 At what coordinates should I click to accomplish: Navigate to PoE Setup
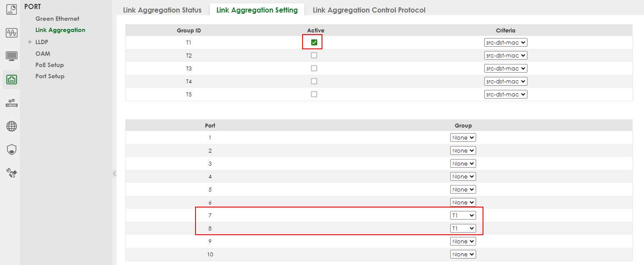(x=49, y=64)
